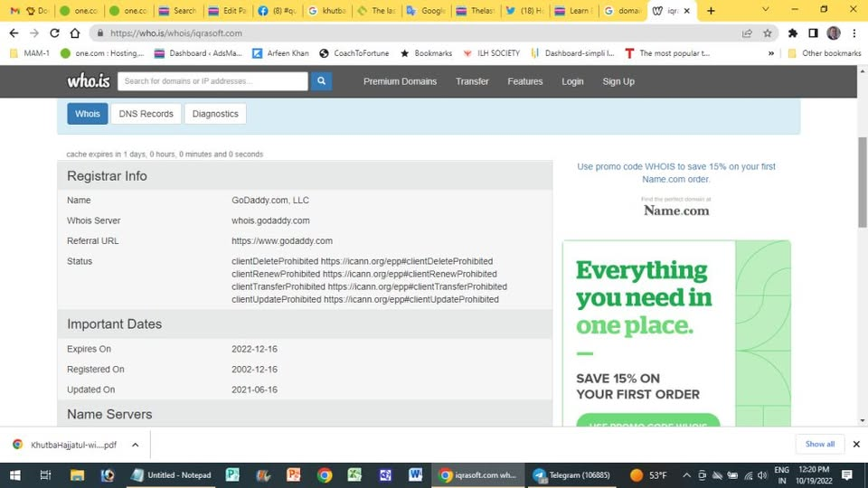Select the Whois tab
The height and width of the screenshot is (488, 868).
tap(88, 114)
